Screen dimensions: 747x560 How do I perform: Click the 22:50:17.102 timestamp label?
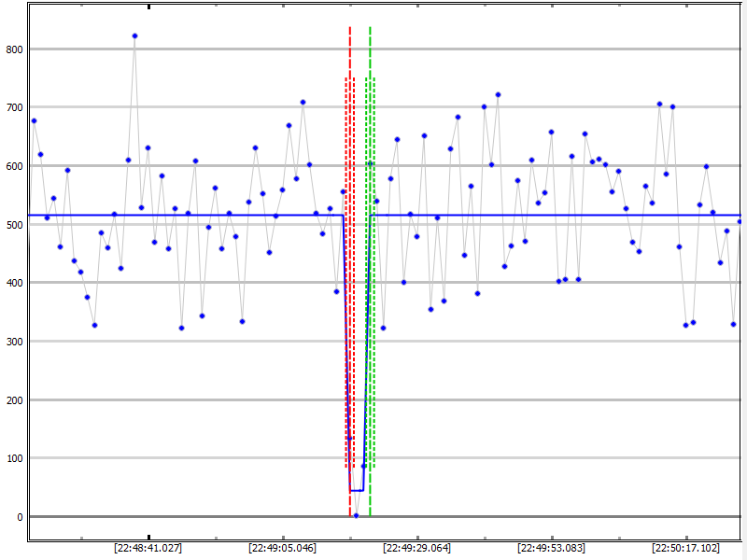coord(685,548)
